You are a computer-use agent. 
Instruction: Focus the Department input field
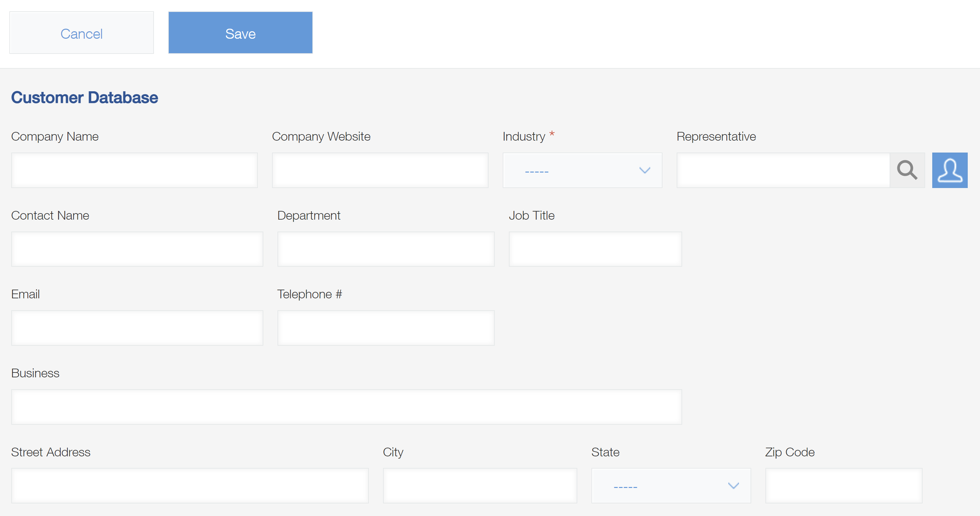click(385, 249)
